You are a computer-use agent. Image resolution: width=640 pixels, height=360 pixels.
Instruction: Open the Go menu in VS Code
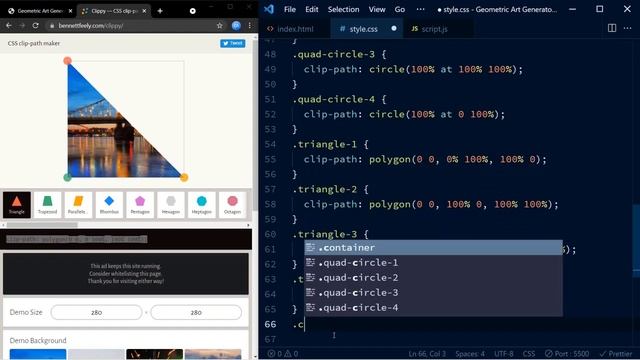[400, 9]
